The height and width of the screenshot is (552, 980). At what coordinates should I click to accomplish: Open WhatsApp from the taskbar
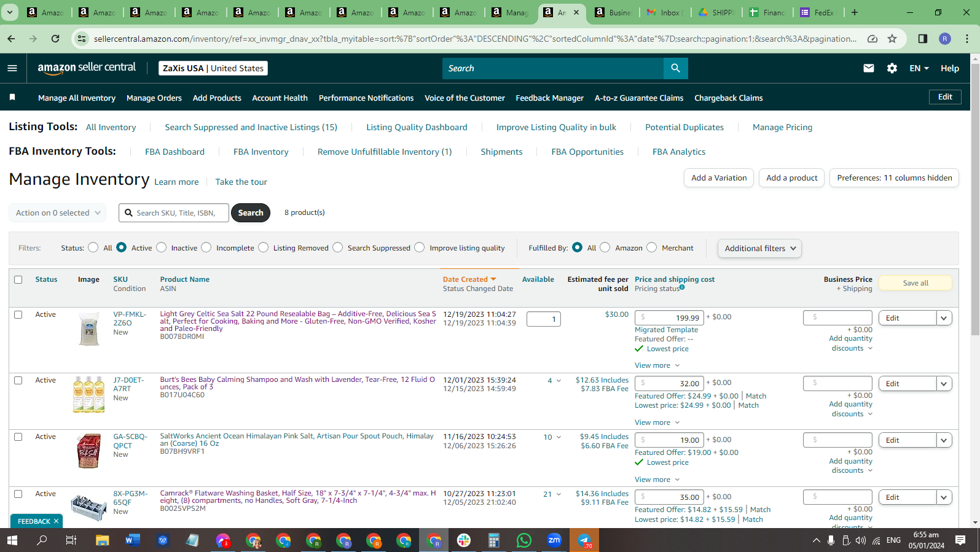click(524, 540)
